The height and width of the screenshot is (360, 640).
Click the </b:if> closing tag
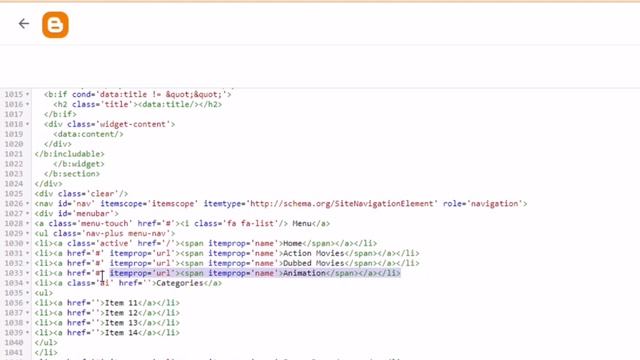pyautogui.click(x=60, y=114)
